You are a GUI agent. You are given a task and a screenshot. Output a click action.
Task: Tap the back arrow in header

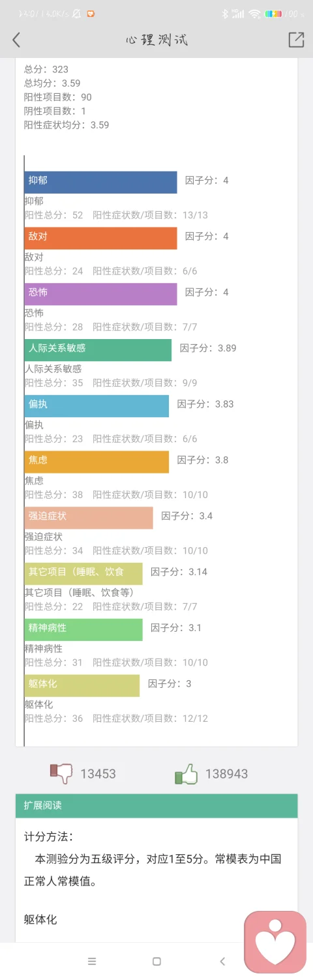tap(16, 40)
